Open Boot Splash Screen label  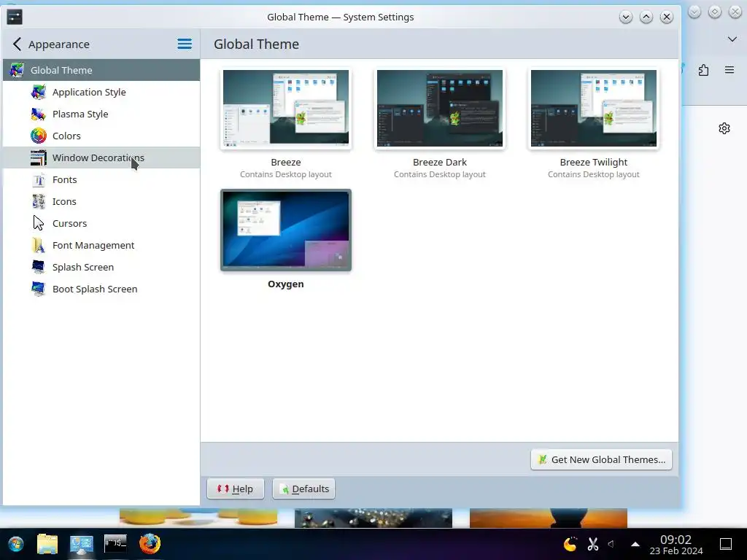tap(95, 289)
